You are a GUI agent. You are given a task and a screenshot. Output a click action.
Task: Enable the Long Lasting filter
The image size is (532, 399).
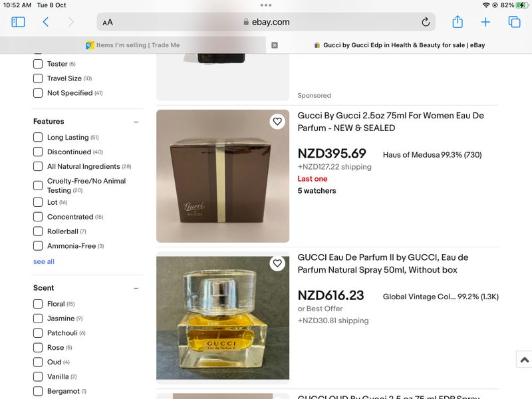tap(38, 138)
